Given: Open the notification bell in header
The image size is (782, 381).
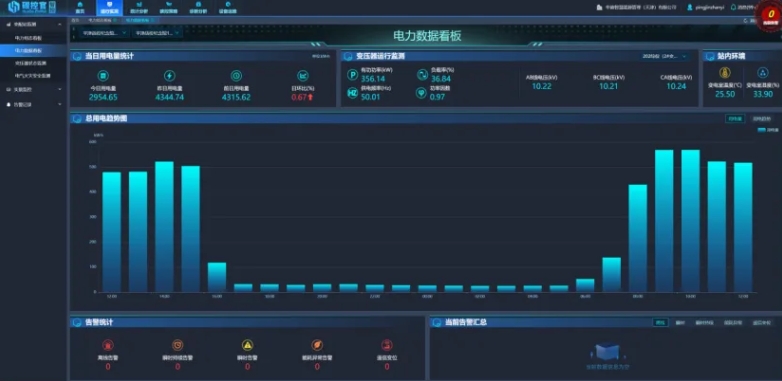Looking at the screenshot, I should (x=733, y=7).
